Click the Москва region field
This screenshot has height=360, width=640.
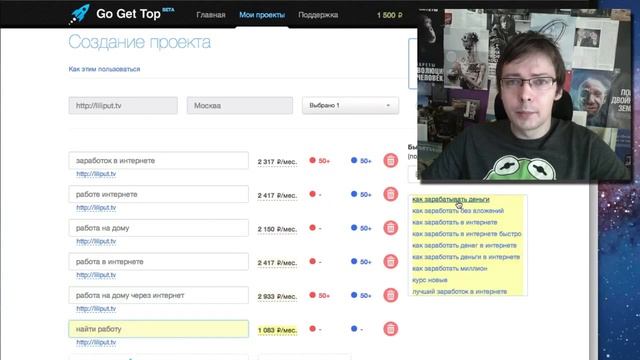(x=240, y=105)
